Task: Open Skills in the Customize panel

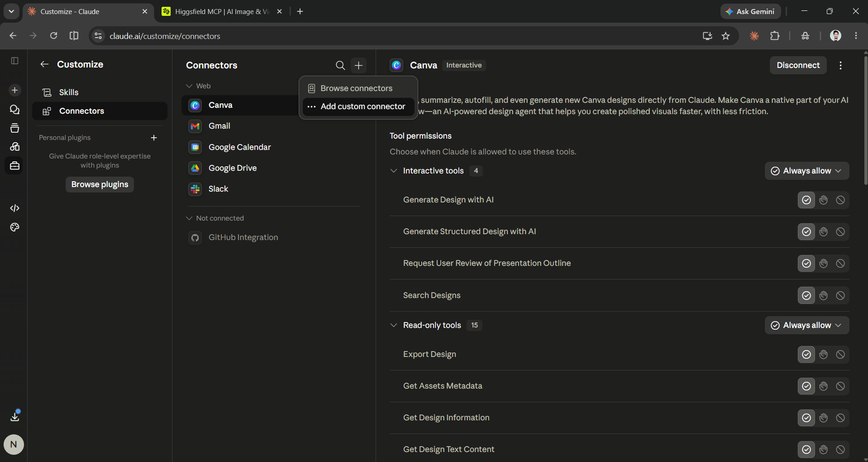Action: click(x=100, y=92)
